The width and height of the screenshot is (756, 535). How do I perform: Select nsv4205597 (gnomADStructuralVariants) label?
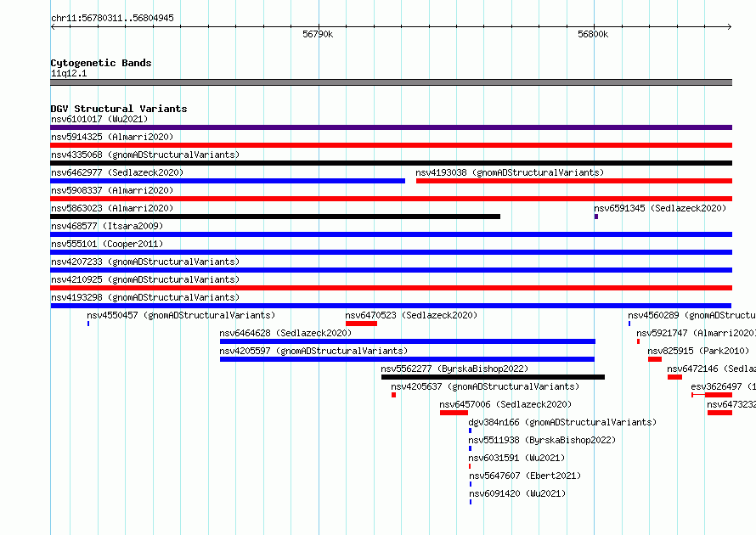click(313, 351)
